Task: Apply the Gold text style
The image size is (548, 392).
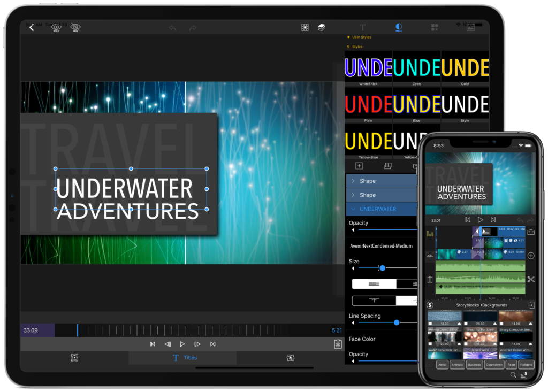Action: [465, 69]
